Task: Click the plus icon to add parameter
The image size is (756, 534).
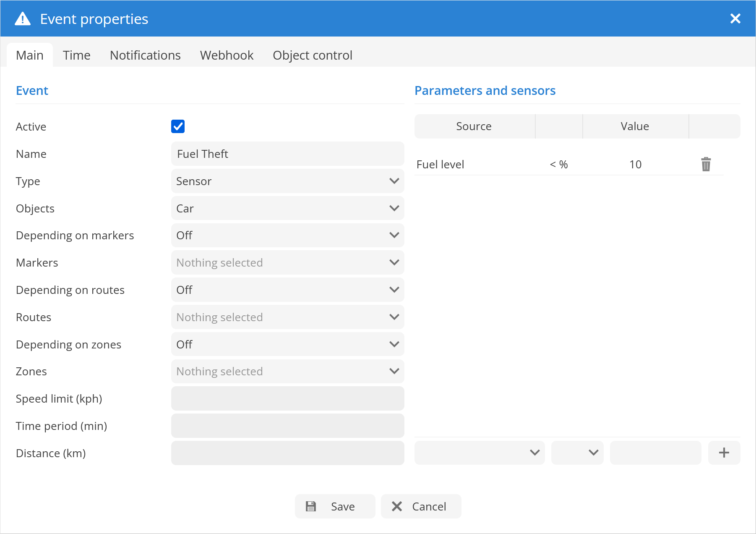Action: point(724,453)
